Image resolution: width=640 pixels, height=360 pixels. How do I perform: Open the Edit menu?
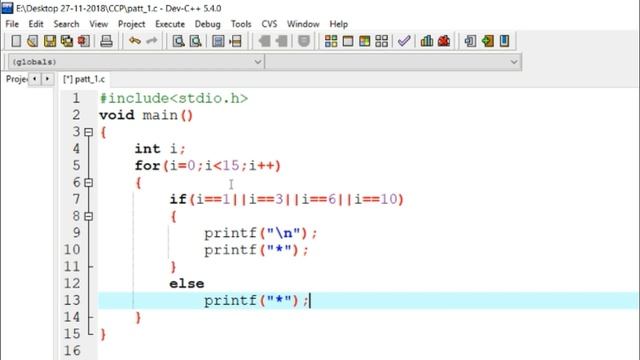[x=36, y=24]
